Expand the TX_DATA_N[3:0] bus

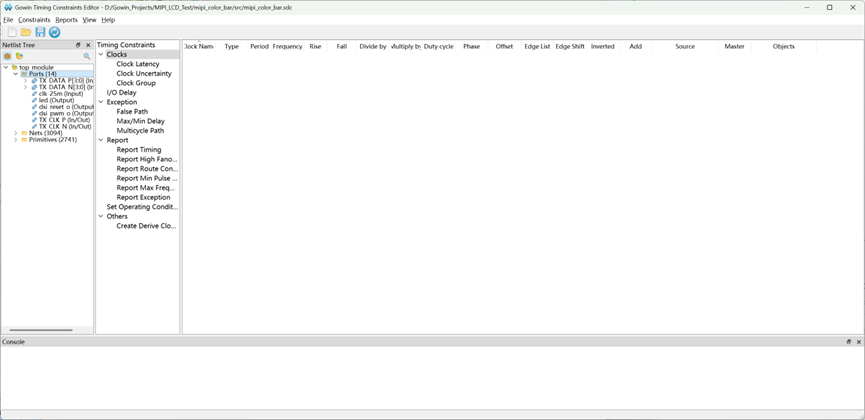point(25,87)
